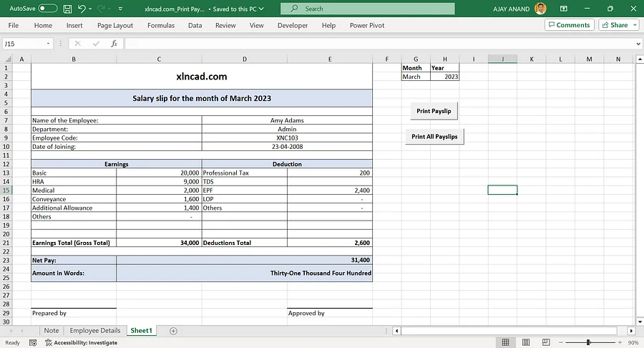Click the AJAY ANAND account picture
Screen dimensions: 644x348
(540, 9)
